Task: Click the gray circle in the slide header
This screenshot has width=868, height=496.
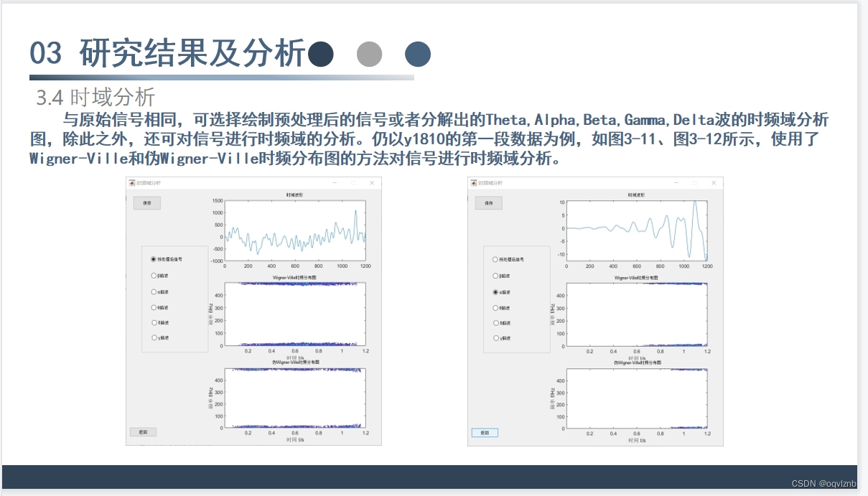Action: click(370, 53)
